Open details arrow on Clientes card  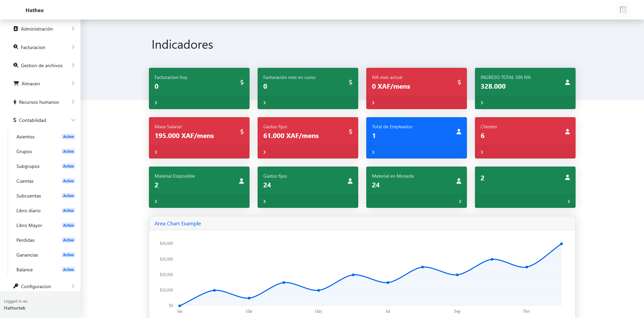point(482,152)
